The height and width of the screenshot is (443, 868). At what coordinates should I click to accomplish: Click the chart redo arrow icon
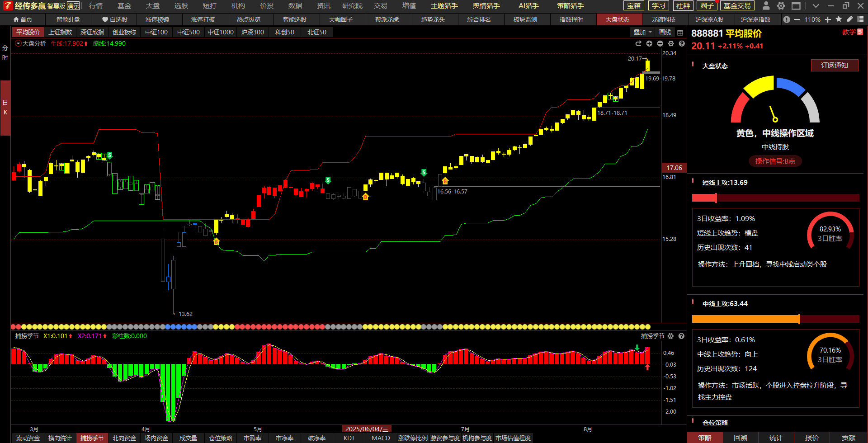pyautogui.click(x=638, y=43)
